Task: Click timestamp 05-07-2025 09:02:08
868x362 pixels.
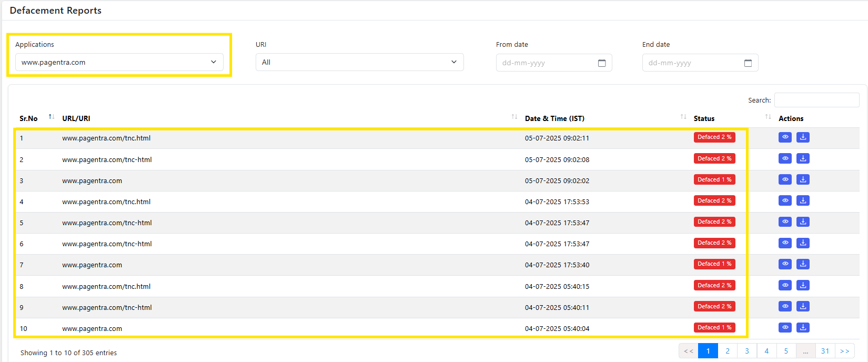Action: point(557,159)
